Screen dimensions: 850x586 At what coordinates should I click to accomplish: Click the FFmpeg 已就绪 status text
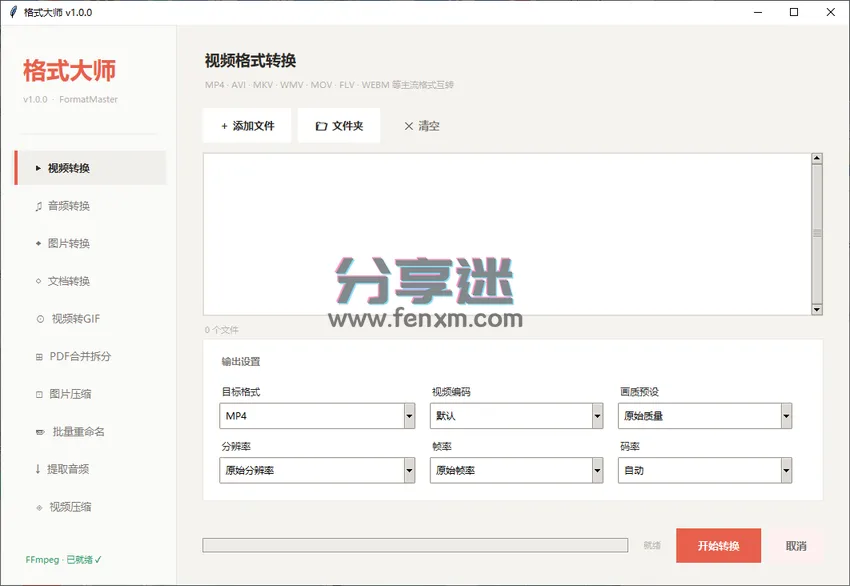point(63,559)
